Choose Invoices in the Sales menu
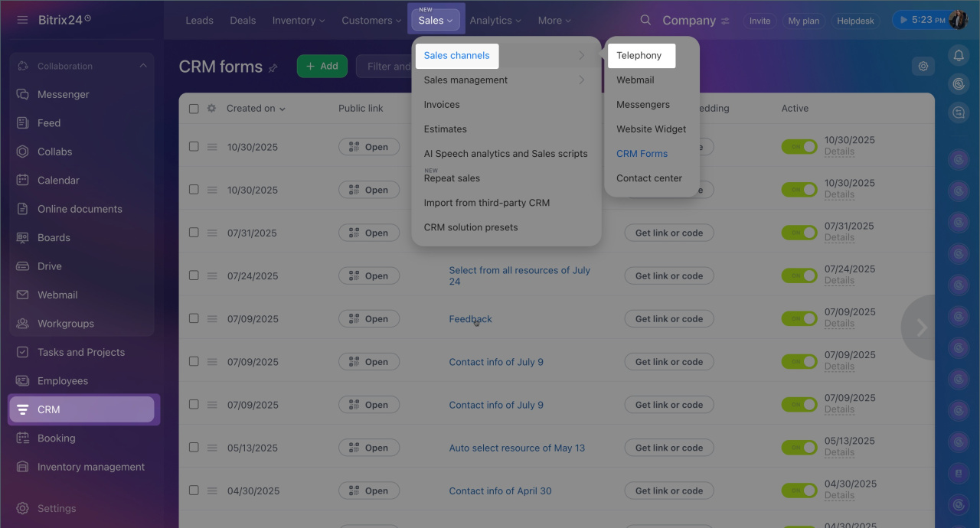This screenshot has width=980, height=528. [x=442, y=104]
